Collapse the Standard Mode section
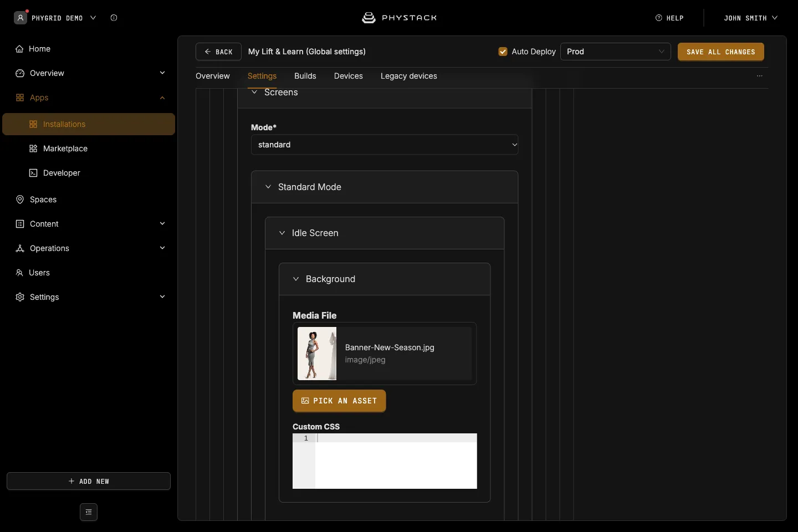This screenshot has height=532, width=798. point(268,187)
